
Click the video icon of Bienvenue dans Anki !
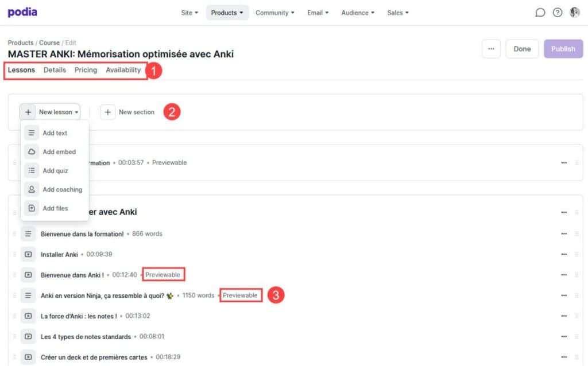[x=28, y=275]
